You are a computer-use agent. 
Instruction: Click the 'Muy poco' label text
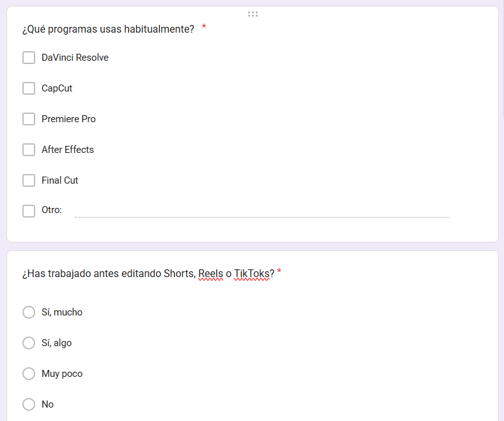coord(62,374)
